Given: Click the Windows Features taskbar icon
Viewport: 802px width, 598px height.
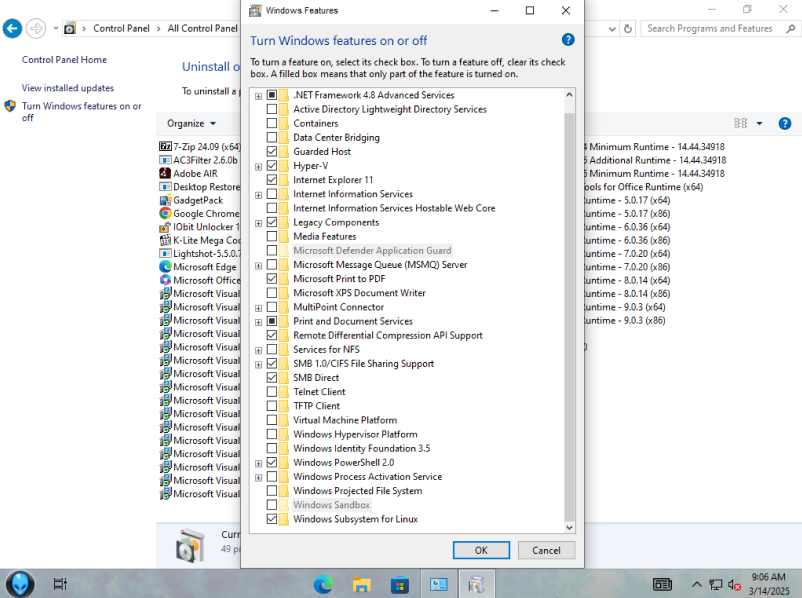Looking at the screenshot, I should click(476, 584).
